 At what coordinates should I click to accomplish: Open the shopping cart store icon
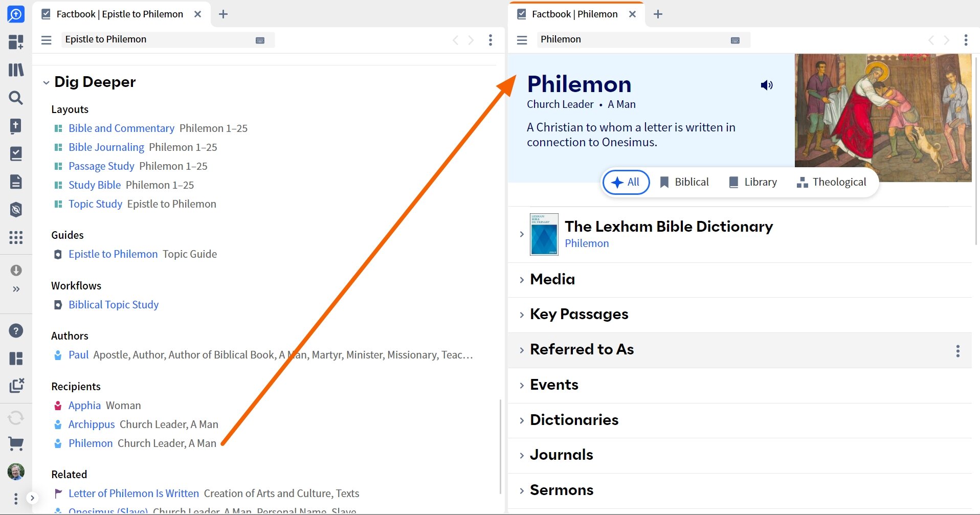(x=16, y=444)
